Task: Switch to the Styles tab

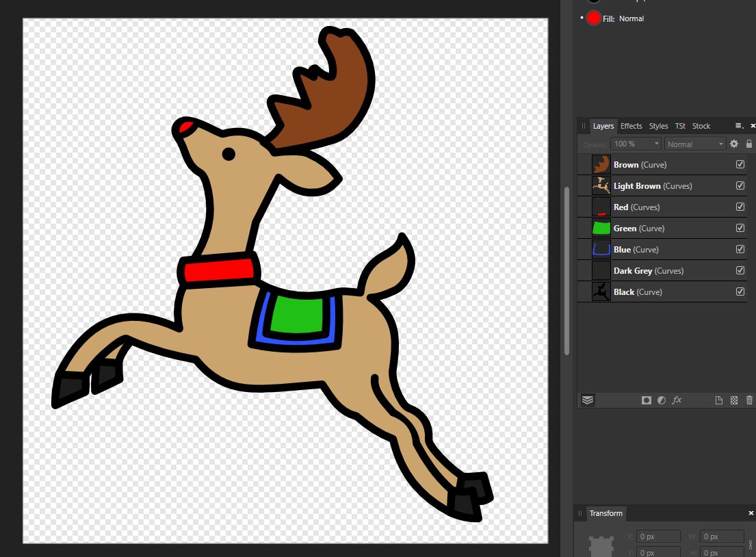Action: tap(658, 126)
